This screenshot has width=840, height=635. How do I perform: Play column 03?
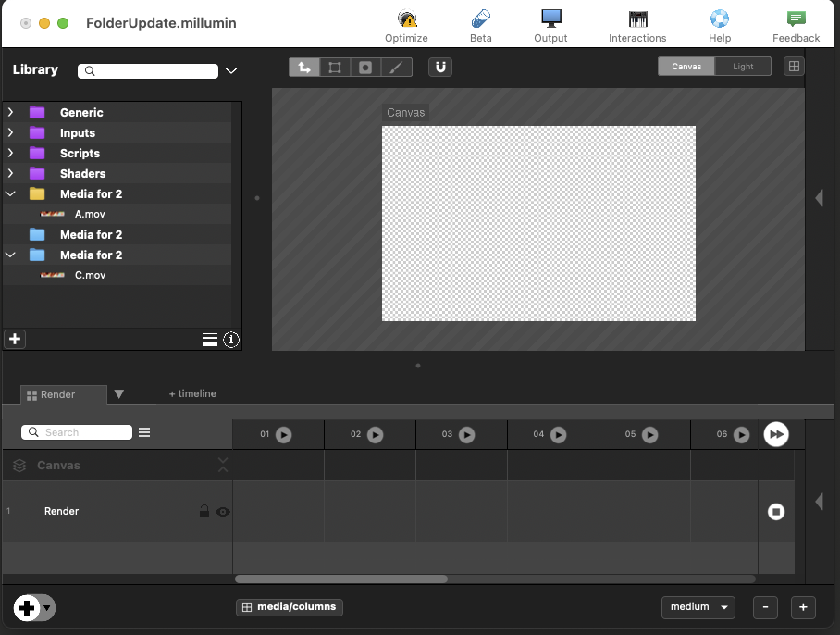point(467,434)
